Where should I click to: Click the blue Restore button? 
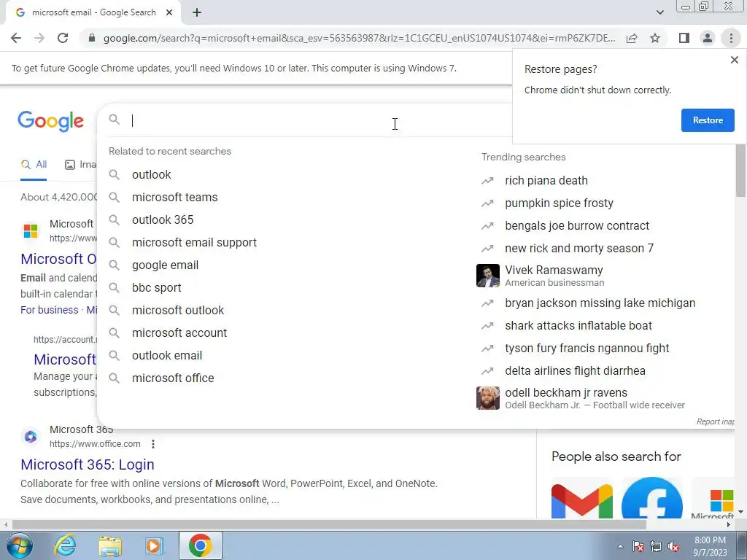708,120
